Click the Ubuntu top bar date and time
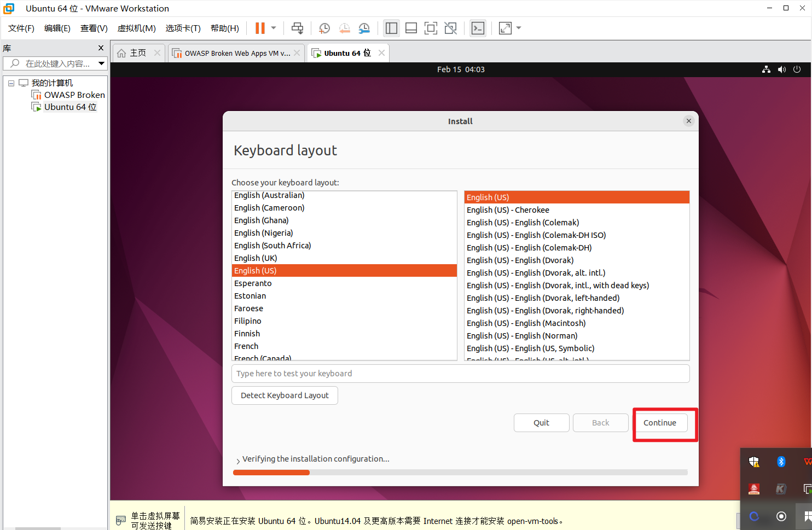This screenshot has height=530, width=812. tap(461, 69)
